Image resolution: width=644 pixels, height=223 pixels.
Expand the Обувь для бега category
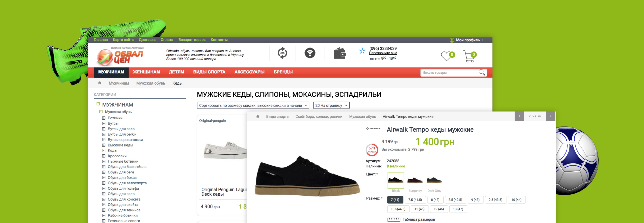tap(104, 172)
